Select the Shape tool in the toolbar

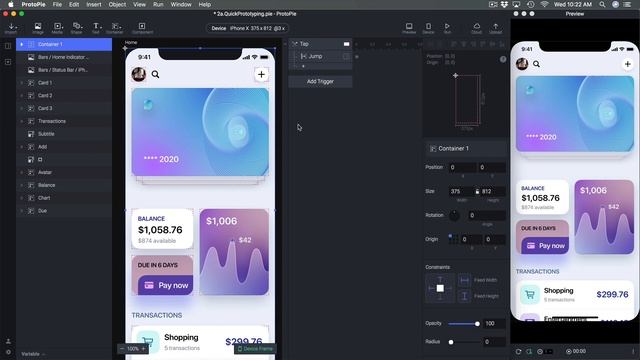[x=76, y=28]
